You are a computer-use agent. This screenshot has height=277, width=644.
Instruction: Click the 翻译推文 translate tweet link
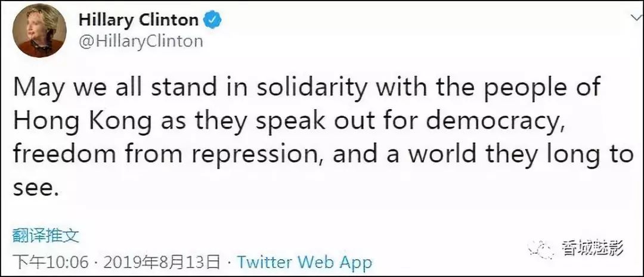point(46,235)
